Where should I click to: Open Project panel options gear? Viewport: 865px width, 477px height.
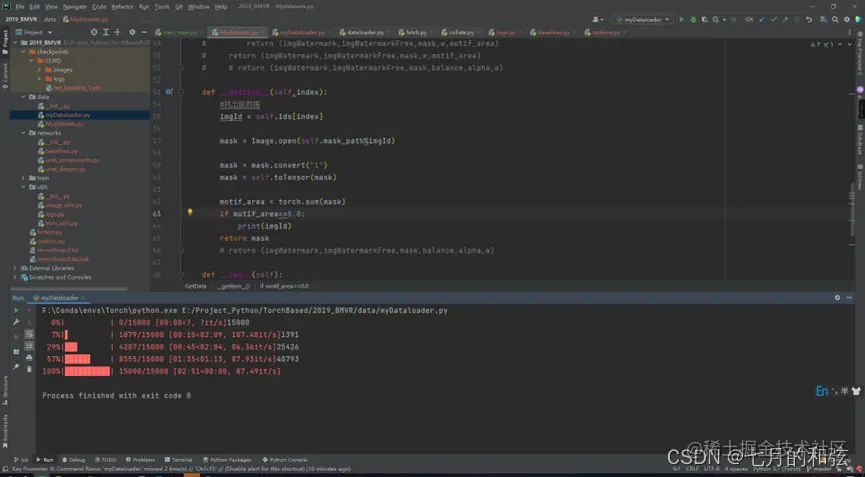[x=132, y=32]
